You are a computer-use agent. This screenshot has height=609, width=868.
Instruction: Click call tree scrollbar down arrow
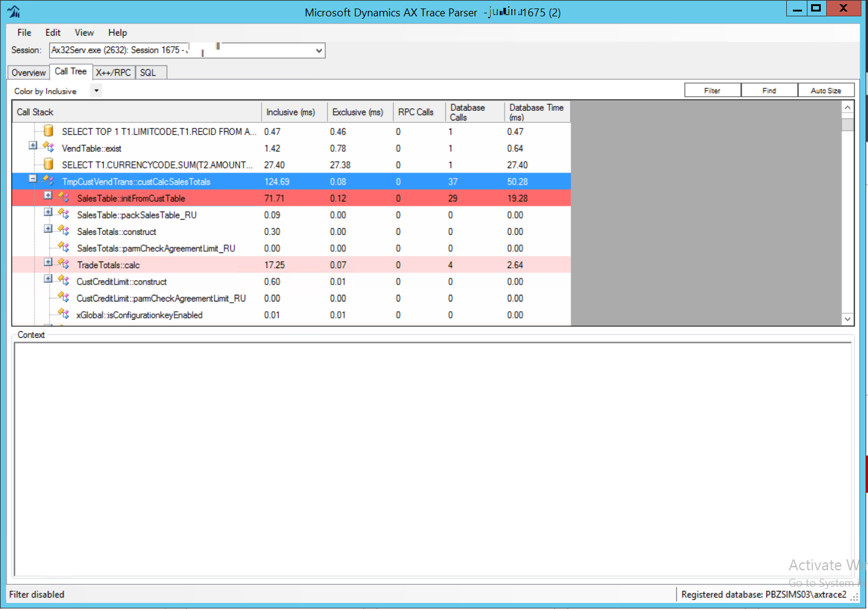pyautogui.click(x=848, y=319)
